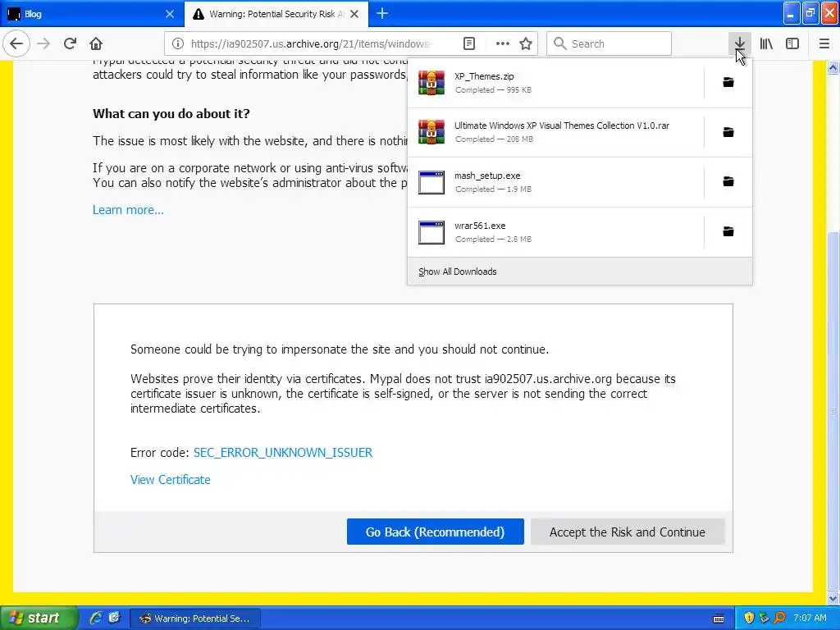Image resolution: width=840 pixels, height=630 pixels.
Task: Click SEC_ERROR_UNKNOWN_ISSUER error code link
Action: [x=283, y=453]
